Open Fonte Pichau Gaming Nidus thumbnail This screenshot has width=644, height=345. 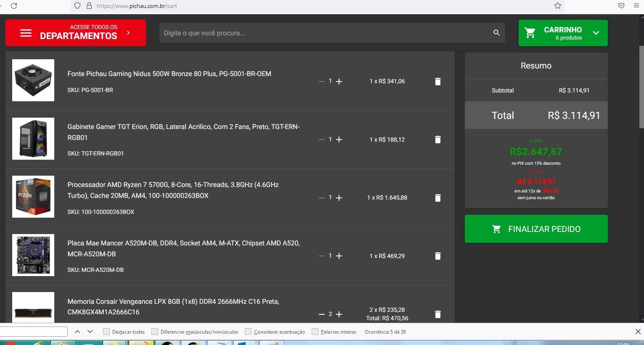(33, 80)
